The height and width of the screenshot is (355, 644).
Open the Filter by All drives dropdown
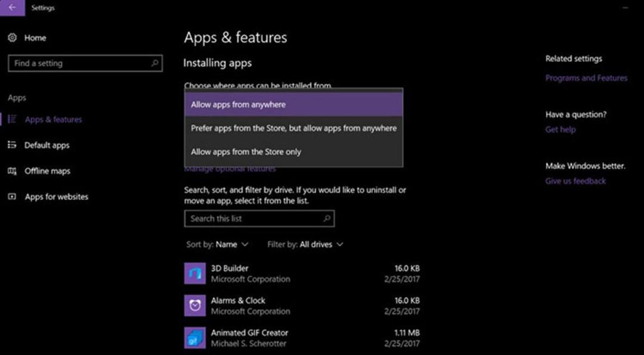pyautogui.click(x=305, y=245)
